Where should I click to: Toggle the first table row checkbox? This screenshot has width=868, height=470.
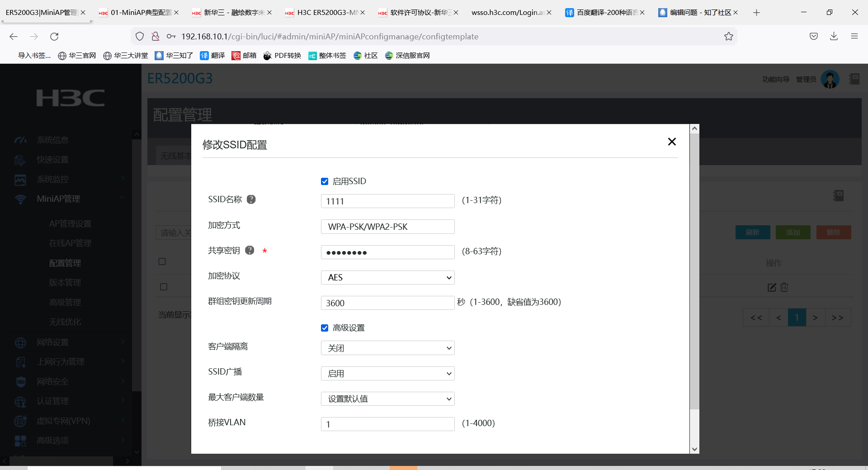pos(164,287)
